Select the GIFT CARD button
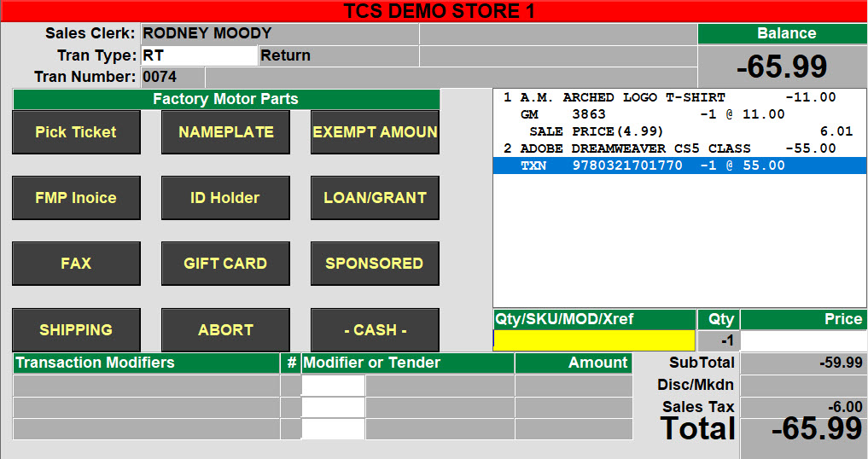Viewport: 868px width, 459px height. pos(225,264)
